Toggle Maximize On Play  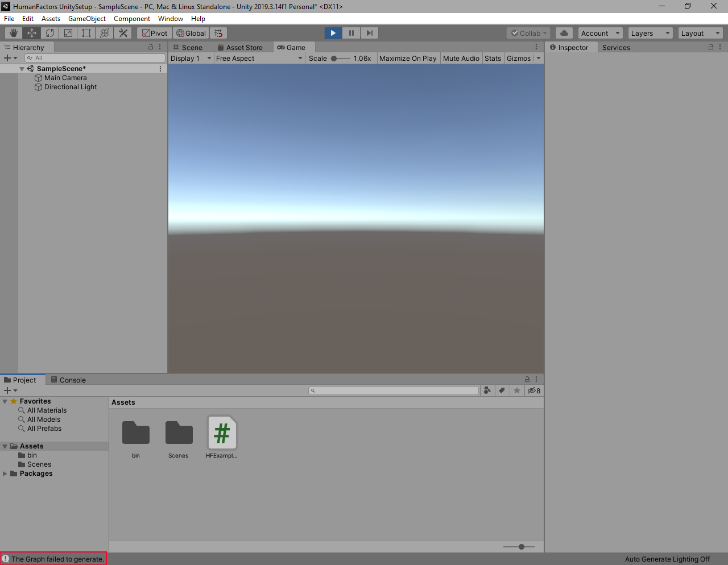[408, 58]
